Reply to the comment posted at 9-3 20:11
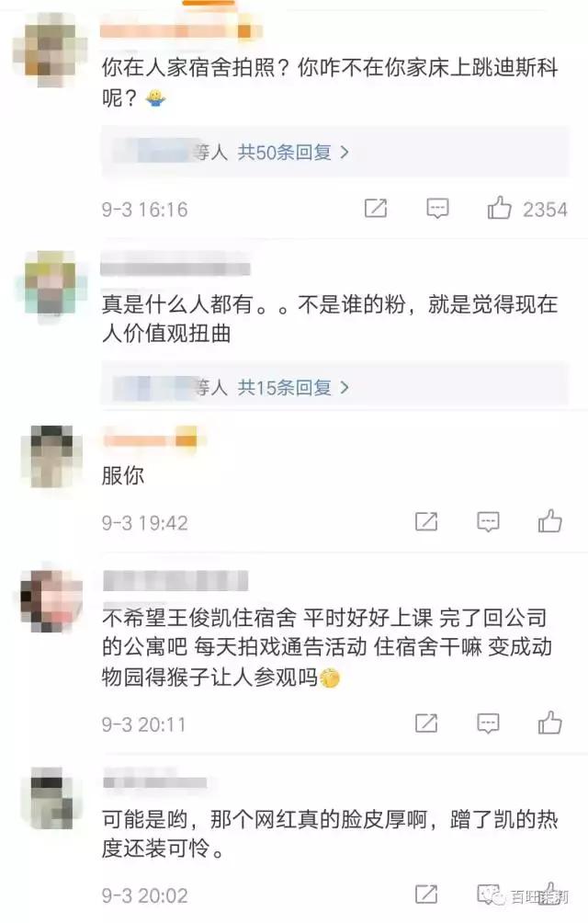Viewport: 588px width, 923px height. tap(488, 723)
